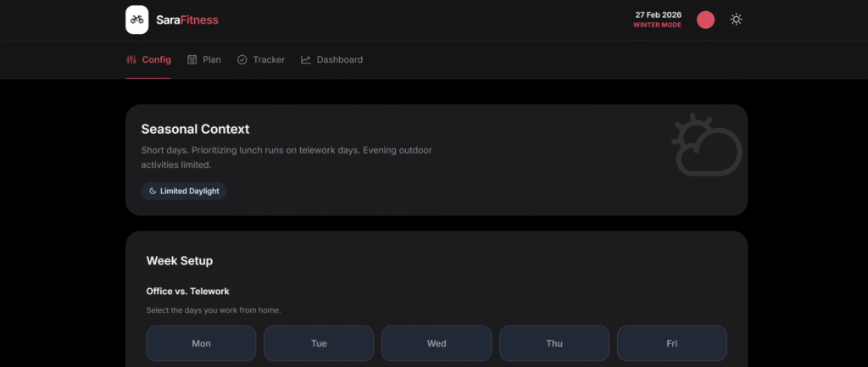Image resolution: width=868 pixels, height=367 pixels.
Task: Toggle Fri as a telework day
Action: coord(671,343)
